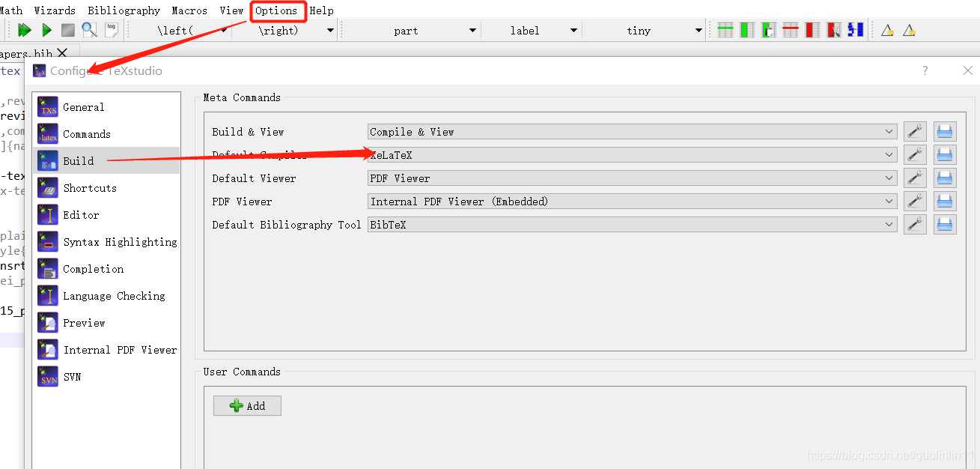The width and height of the screenshot is (980, 469).
Task: Select Commands in the config sidebar
Action: (107, 134)
